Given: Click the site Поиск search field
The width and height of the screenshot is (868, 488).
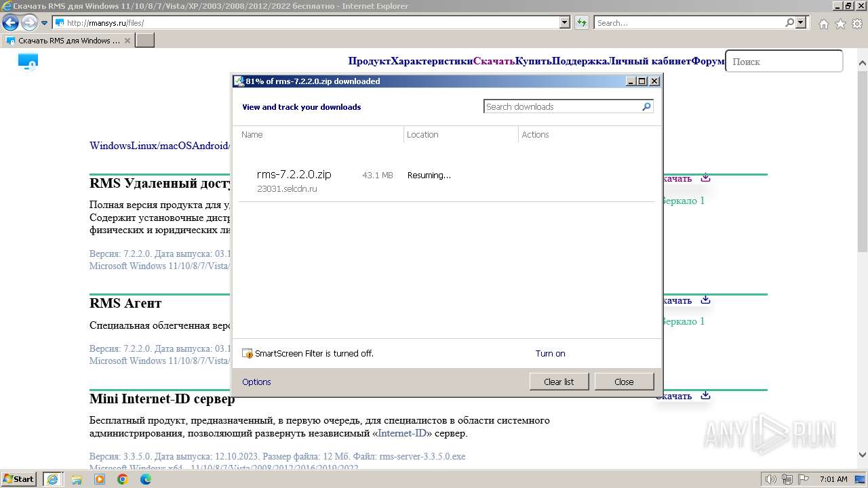Looking at the screenshot, I should click(x=784, y=61).
